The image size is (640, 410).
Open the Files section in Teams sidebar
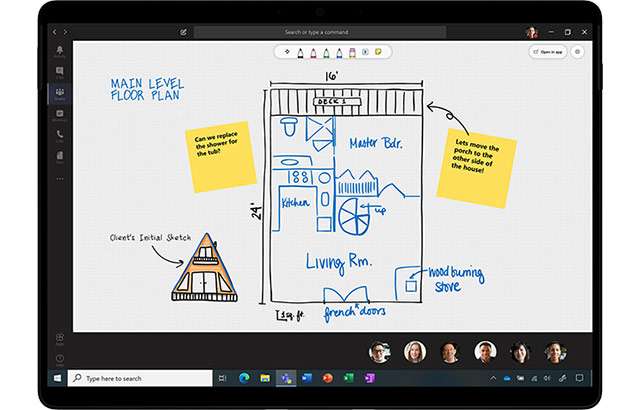click(60, 157)
